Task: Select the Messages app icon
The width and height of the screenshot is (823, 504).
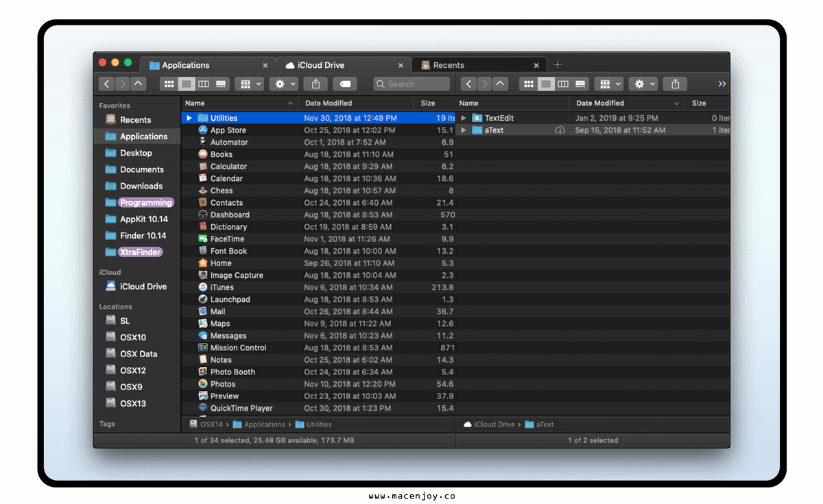Action: (x=203, y=335)
